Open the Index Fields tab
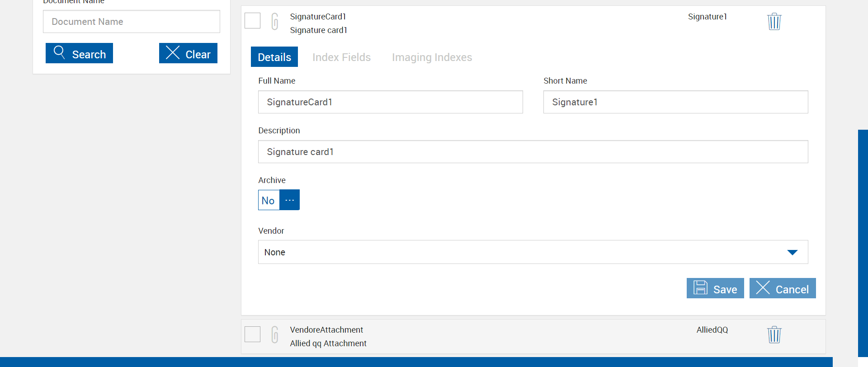This screenshot has width=868, height=367. point(341,57)
